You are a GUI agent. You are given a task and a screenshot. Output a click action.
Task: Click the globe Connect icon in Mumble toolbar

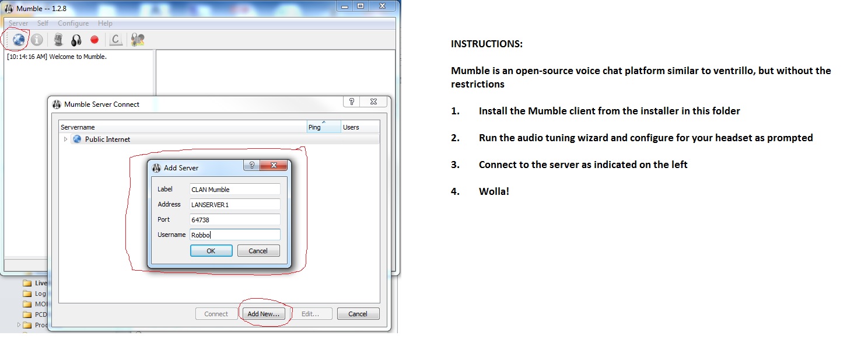click(19, 40)
